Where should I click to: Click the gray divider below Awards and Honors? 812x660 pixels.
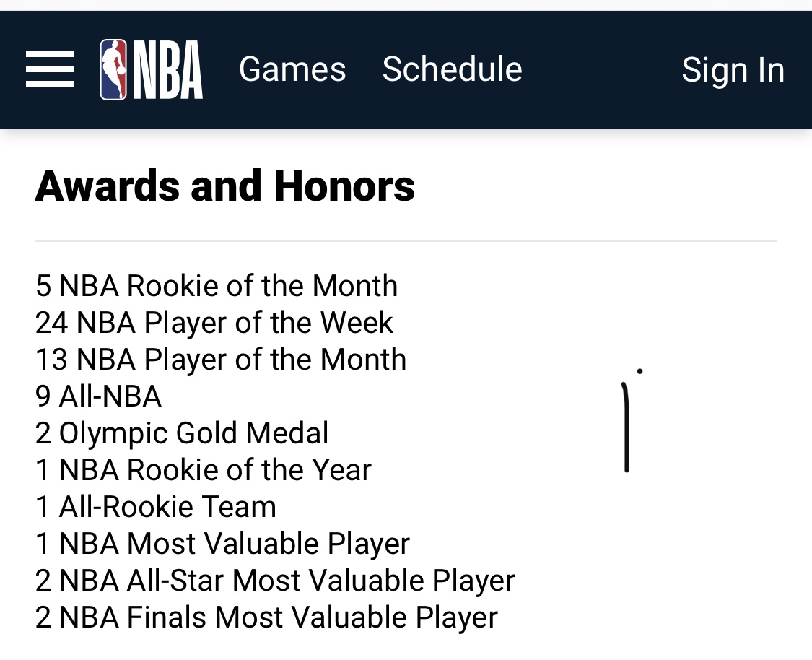pyautogui.click(x=406, y=240)
